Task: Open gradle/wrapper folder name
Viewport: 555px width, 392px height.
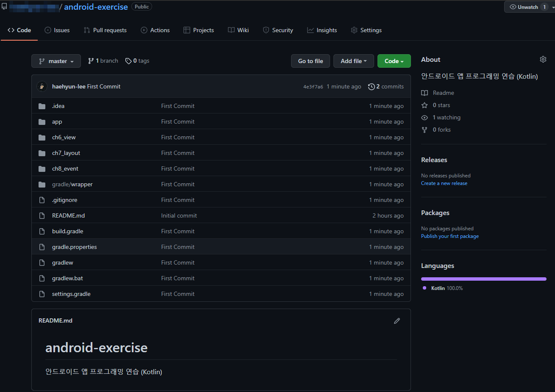Action: (x=72, y=184)
